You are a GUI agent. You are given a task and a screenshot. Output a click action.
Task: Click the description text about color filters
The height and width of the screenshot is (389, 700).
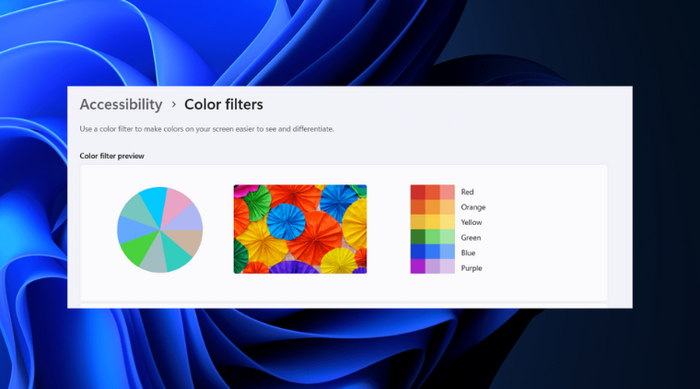pos(207,129)
